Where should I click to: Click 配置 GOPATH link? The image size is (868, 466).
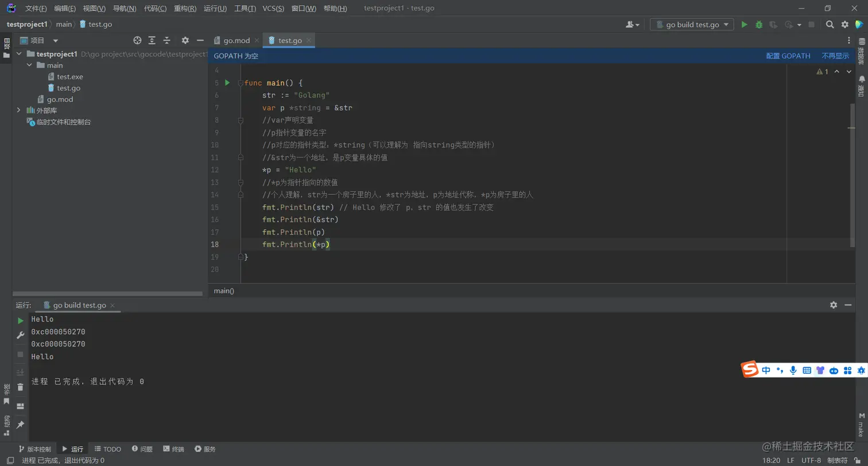[788, 56]
